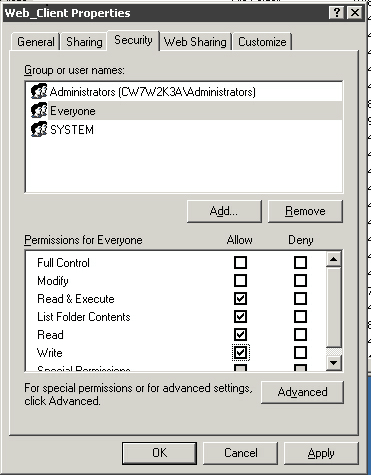The height and width of the screenshot is (475, 371).
Task: Click the permissions list scroll up arrow
Action: [x=334, y=259]
